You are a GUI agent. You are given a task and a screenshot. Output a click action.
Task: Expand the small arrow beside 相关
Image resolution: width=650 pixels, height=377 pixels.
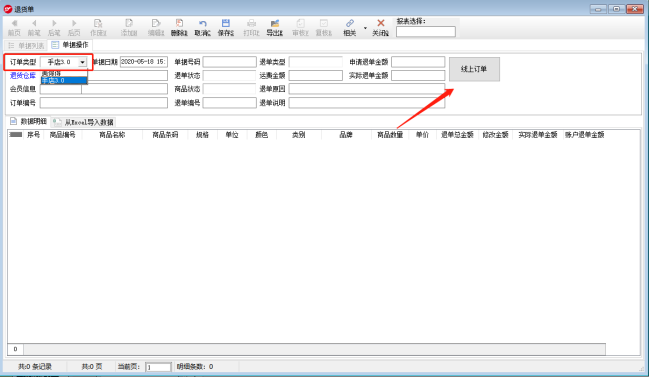click(365, 28)
